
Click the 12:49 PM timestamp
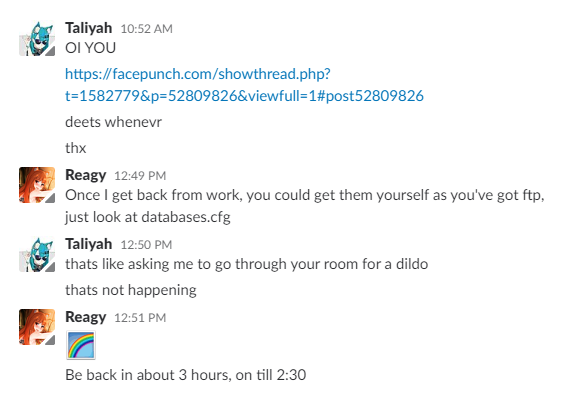pyautogui.click(x=140, y=176)
